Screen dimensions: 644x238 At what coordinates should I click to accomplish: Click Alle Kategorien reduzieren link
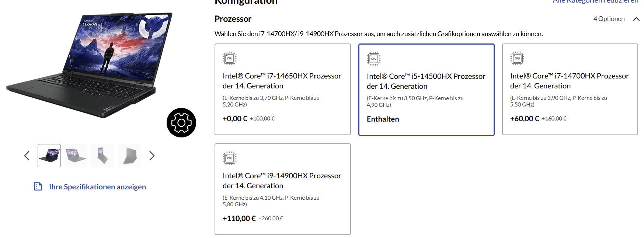(595, 2)
